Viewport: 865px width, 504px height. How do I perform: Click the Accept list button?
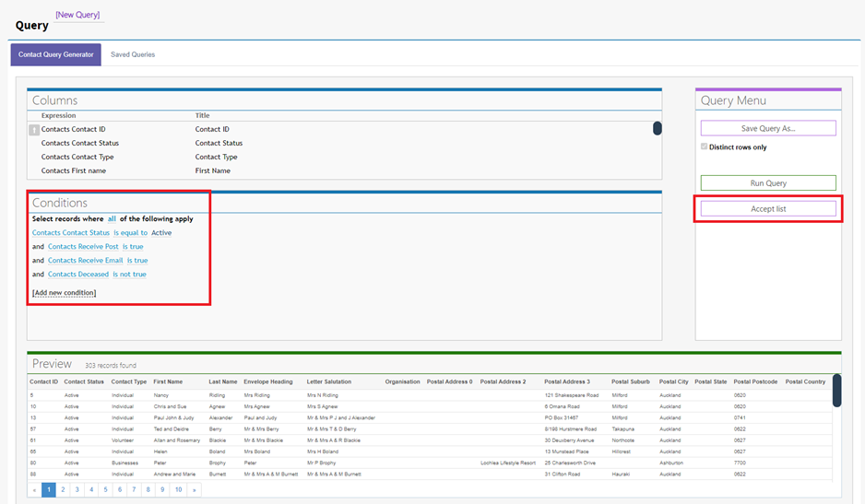tap(768, 209)
